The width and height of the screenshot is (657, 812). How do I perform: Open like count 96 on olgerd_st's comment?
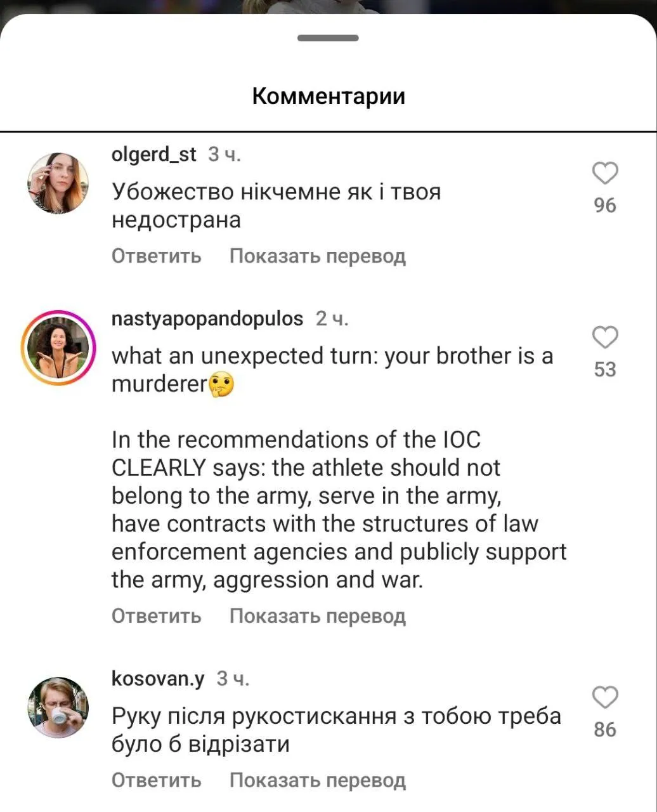pyautogui.click(x=605, y=206)
